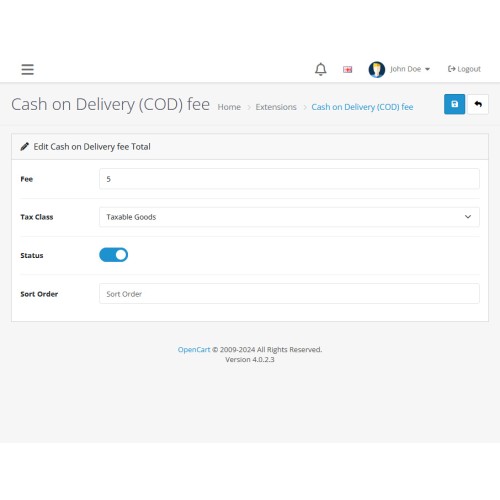Click the back arrow button
The image size is (500, 500).
click(478, 104)
